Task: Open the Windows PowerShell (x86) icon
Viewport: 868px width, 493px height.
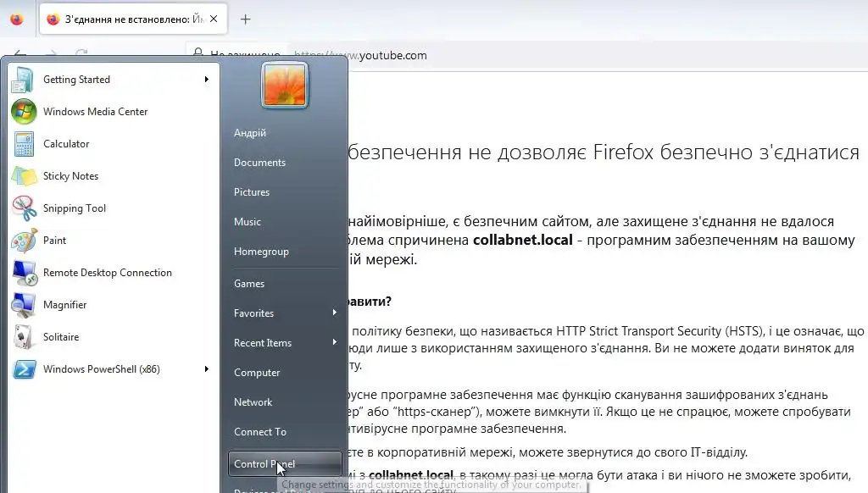Action: (x=25, y=369)
